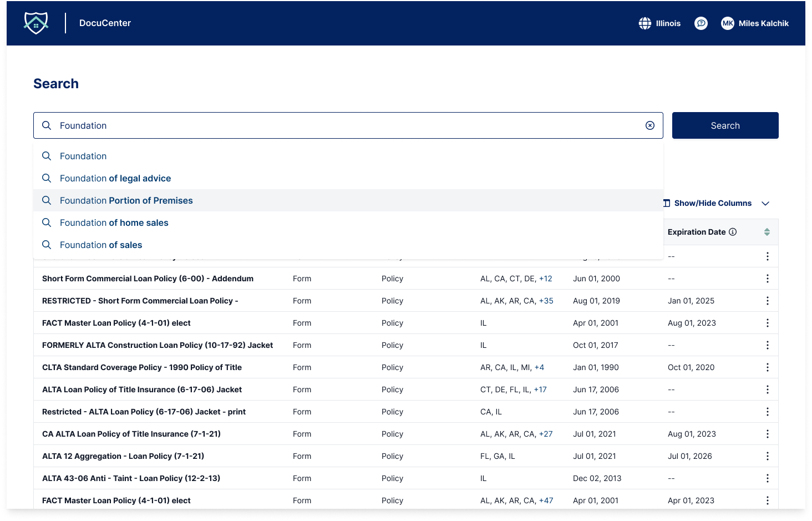
Task: Click the DocuCenter shield logo
Action: 36,23
